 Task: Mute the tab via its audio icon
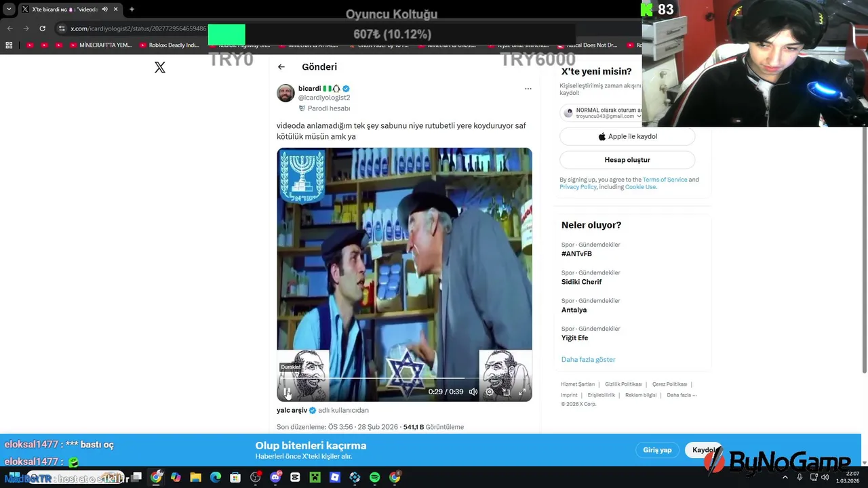point(104,9)
